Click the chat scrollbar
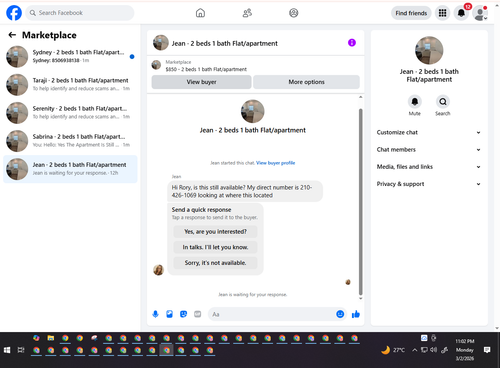The image size is (500, 368). pyautogui.click(x=360, y=202)
